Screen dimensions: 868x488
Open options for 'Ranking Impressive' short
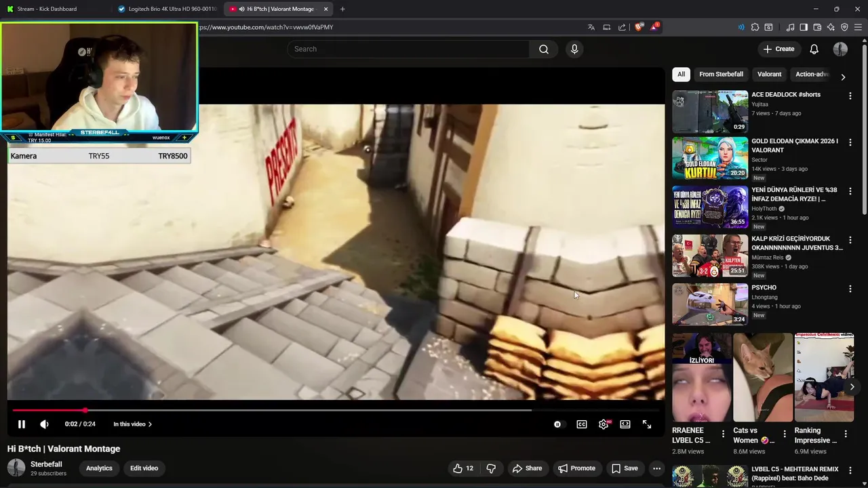click(x=846, y=434)
